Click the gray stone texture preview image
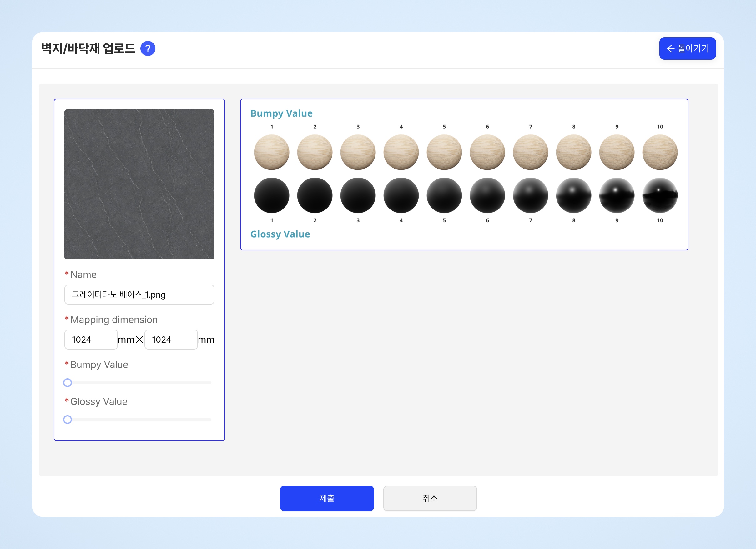Image resolution: width=756 pixels, height=549 pixels. pyautogui.click(x=139, y=184)
